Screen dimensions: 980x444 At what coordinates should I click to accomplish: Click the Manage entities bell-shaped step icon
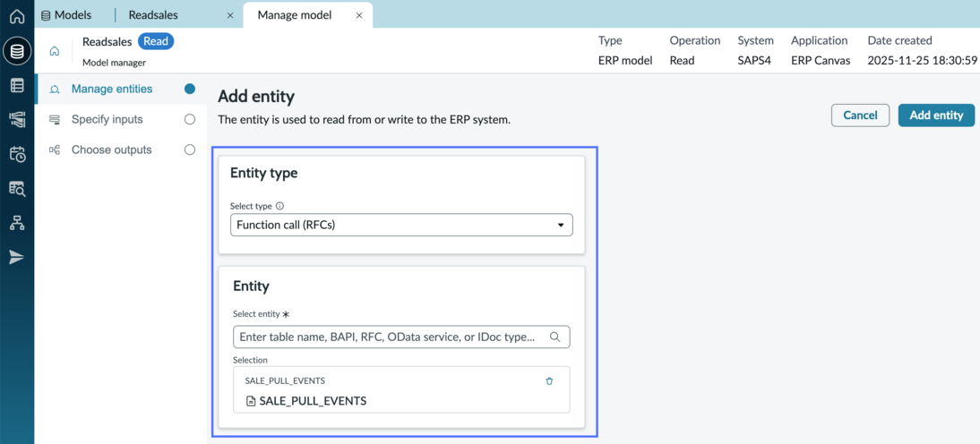(55, 90)
